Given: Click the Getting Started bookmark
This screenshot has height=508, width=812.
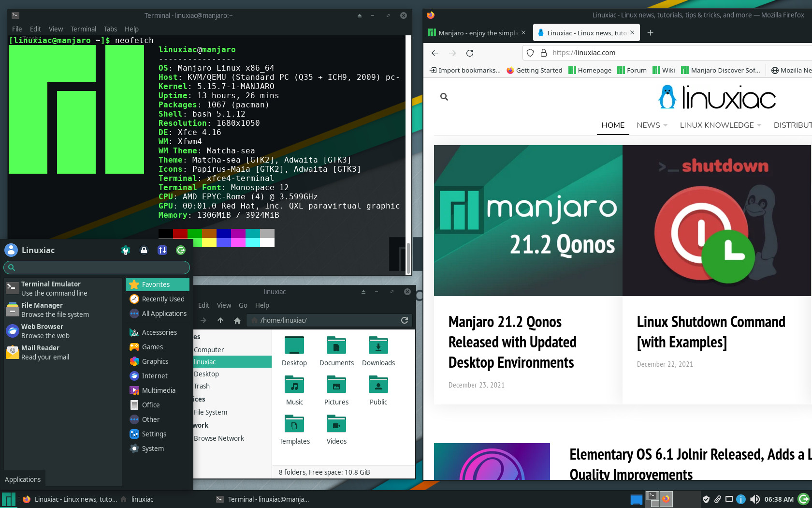Looking at the screenshot, I should 534,70.
